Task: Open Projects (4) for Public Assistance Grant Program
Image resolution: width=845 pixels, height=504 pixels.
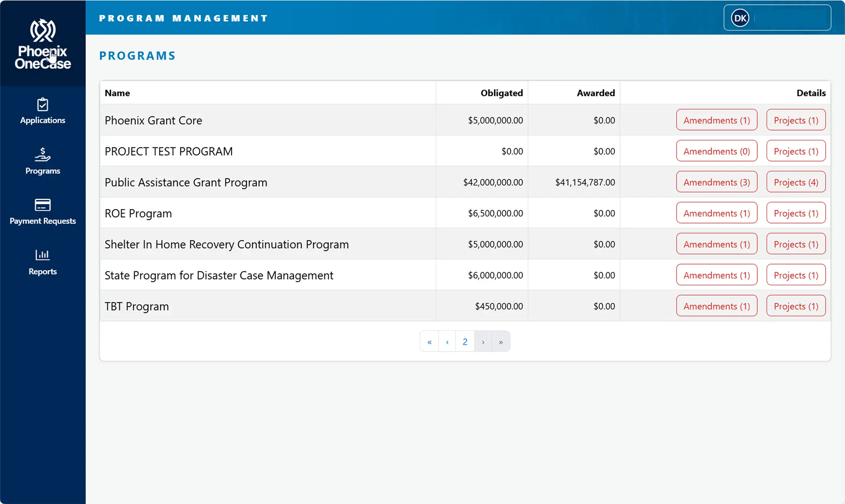Action: (x=796, y=182)
